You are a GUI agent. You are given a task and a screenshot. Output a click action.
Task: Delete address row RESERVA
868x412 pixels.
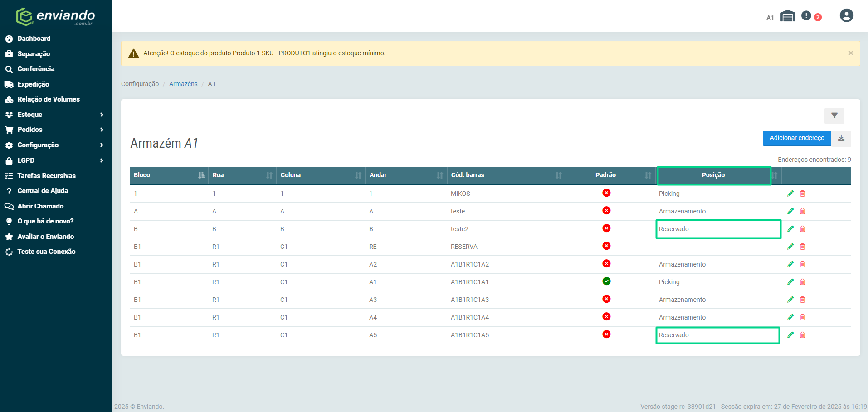click(x=802, y=247)
